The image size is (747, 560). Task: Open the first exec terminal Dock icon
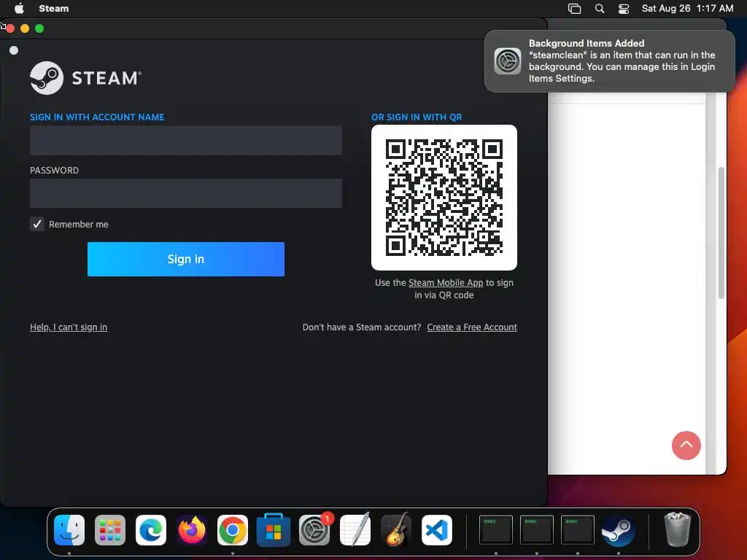point(496,529)
